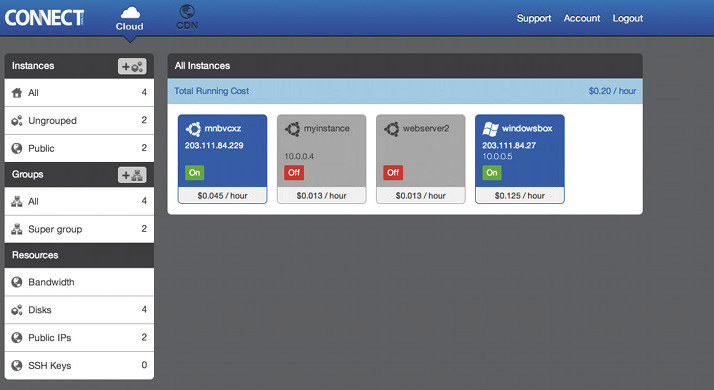Open the myinstance card
This screenshot has width=714, height=390.
(321, 159)
